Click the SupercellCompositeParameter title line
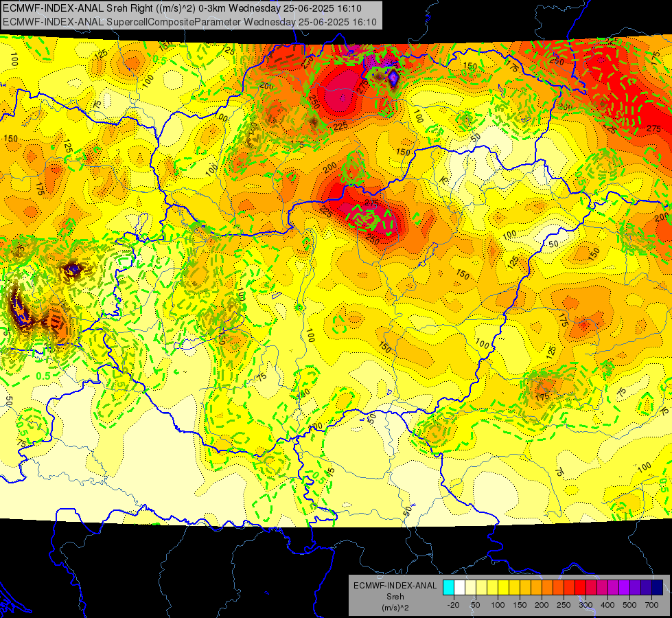 click(x=190, y=22)
